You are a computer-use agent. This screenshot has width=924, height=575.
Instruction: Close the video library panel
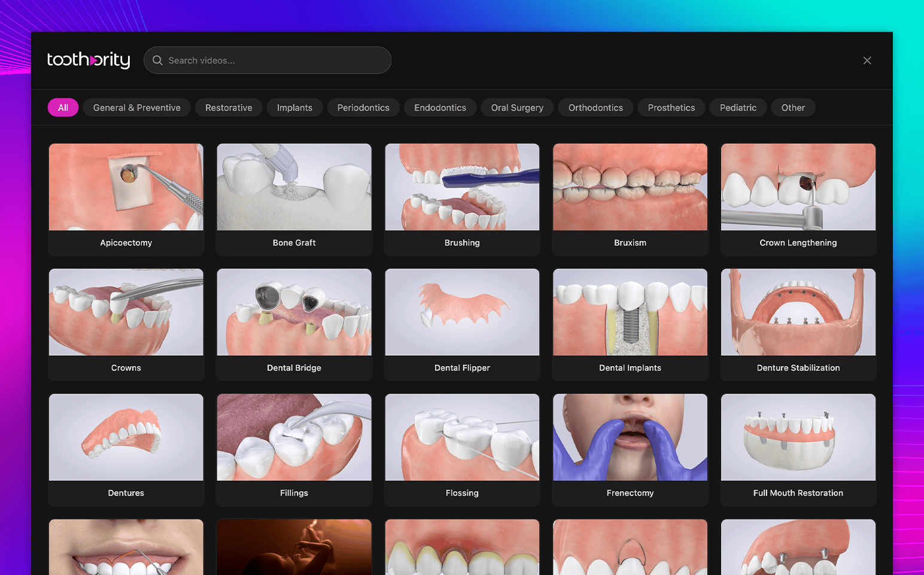[x=867, y=60]
